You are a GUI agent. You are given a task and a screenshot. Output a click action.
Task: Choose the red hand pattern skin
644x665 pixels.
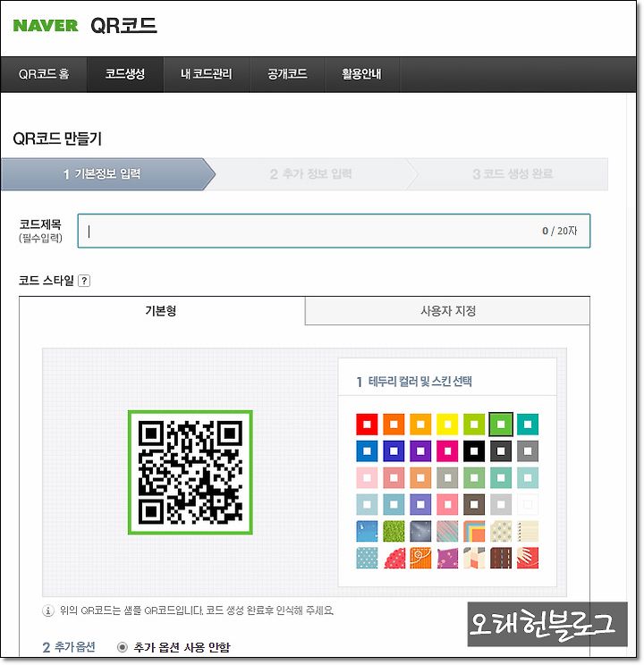pyautogui.click(x=528, y=558)
